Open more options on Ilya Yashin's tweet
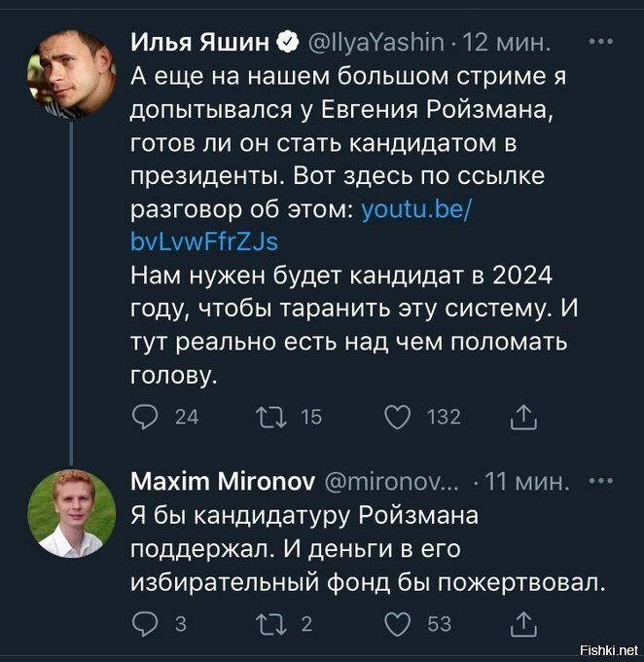644x662 pixels. coord(601,41)
